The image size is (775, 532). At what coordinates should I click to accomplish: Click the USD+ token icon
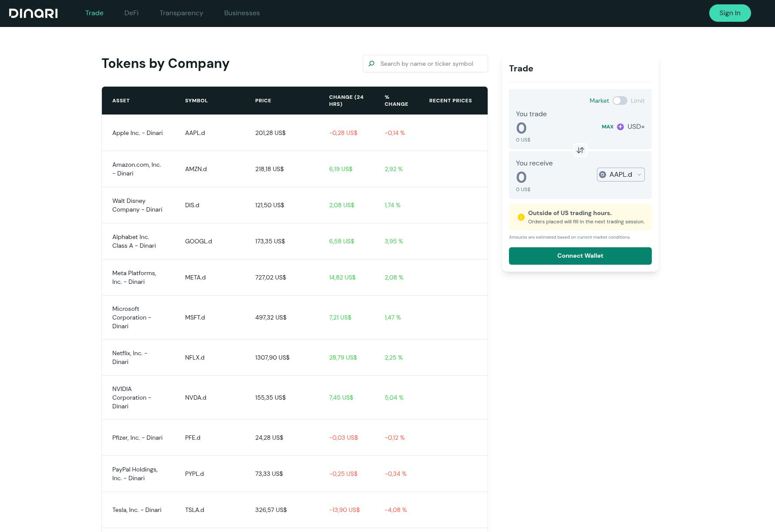[x=620, y=127]
